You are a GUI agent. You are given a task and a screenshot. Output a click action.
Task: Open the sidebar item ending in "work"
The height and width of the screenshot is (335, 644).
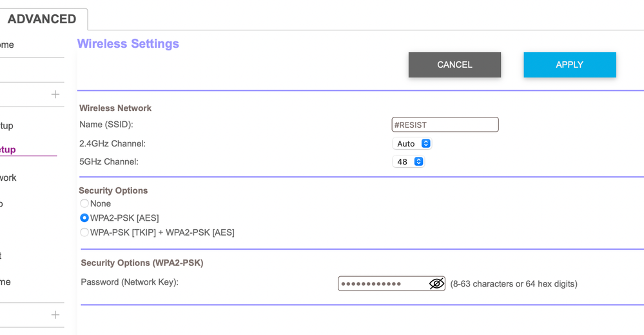click(8, 178)
